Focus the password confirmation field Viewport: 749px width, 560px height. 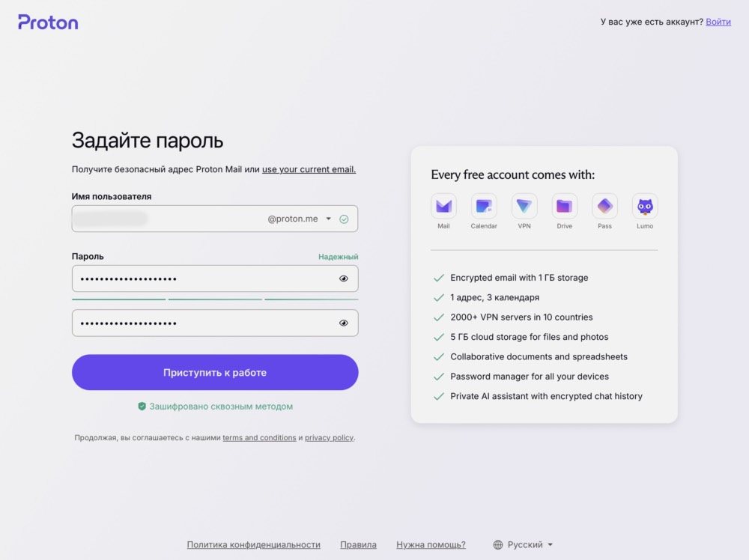click(215, 323)
